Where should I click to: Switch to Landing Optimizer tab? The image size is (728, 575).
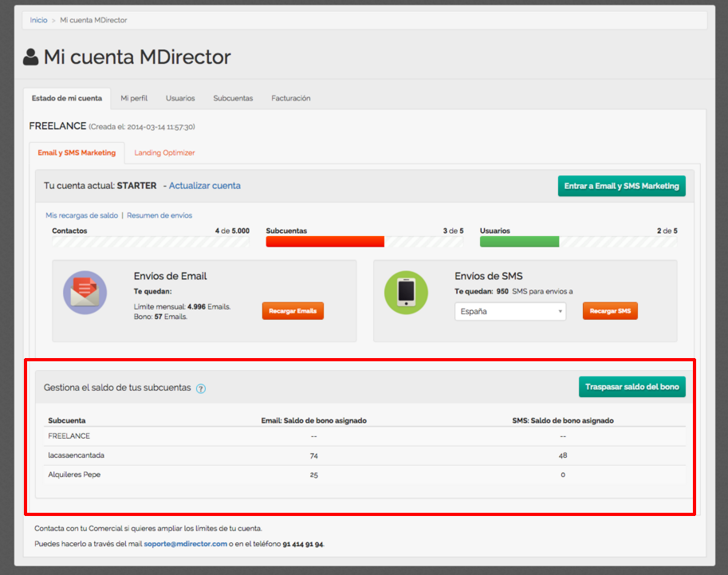(164, 152)
